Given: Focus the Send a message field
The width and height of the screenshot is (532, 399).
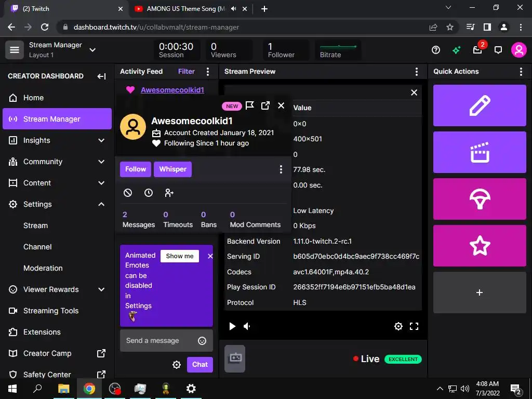Looking at the screenshot, I should click(166, 340).
